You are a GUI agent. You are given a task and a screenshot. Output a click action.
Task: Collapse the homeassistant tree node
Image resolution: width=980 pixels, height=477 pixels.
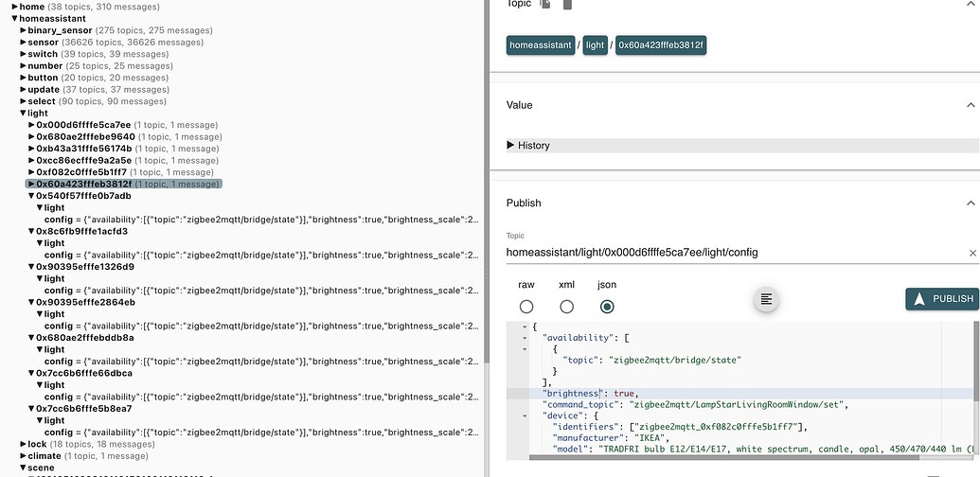[x=15, y=19]
